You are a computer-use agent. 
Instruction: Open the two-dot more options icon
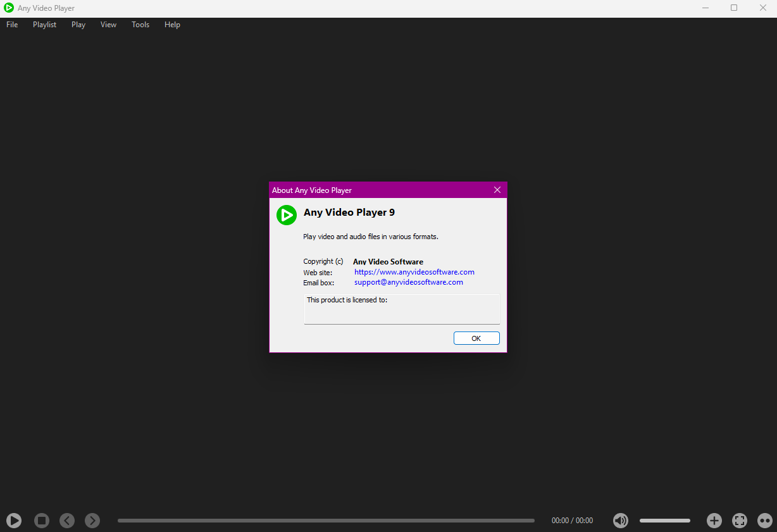coord(765,521)
